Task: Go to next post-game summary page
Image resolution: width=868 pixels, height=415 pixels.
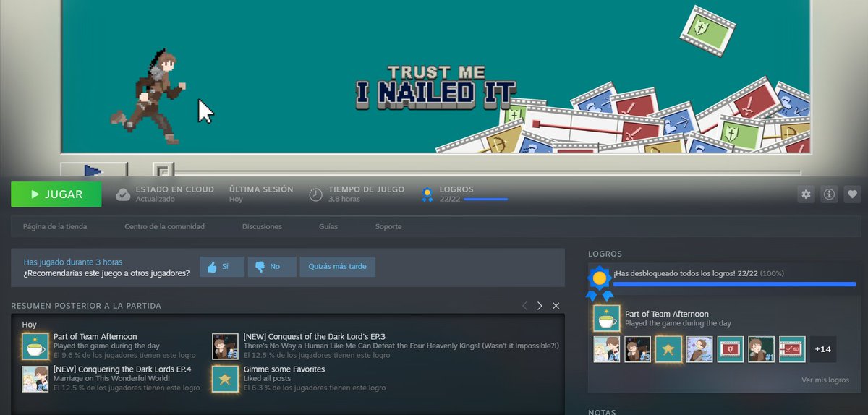Action: point(540,306)
